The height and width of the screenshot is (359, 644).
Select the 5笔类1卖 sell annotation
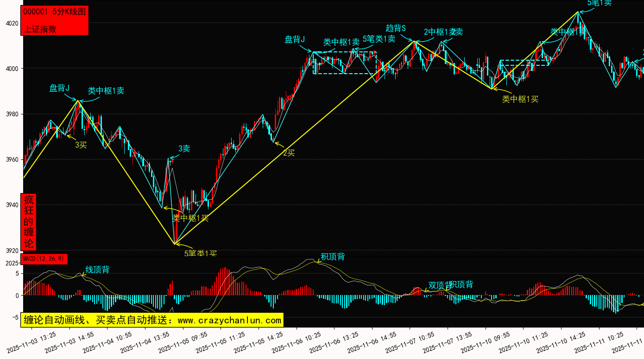(379, 39)
